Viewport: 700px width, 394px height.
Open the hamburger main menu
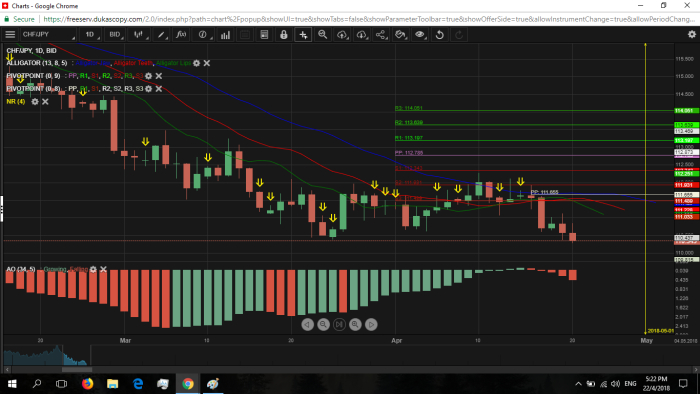pos(10,34)
